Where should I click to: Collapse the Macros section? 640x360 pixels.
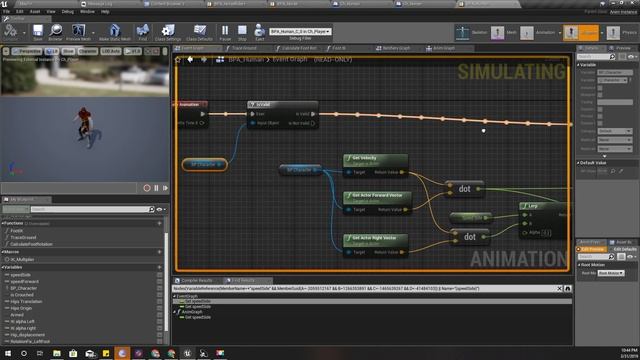click(3, 252)
